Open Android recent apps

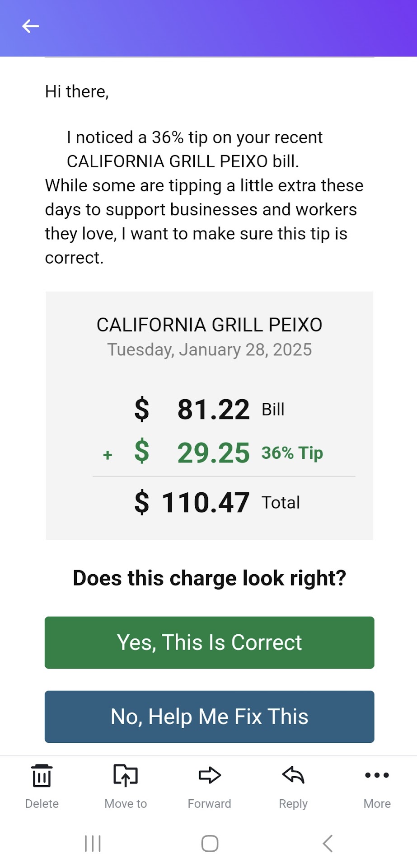(93, 844)
